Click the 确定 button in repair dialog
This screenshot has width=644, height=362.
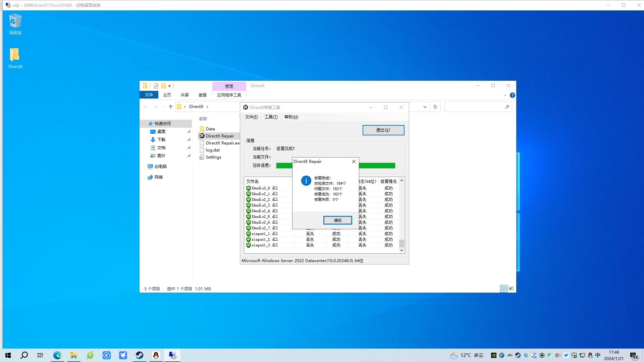(337, 220)
